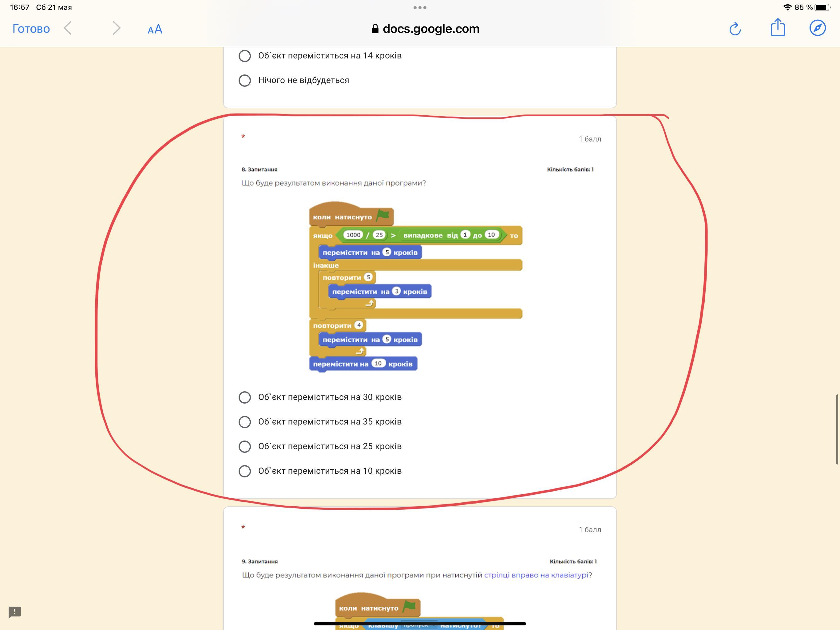Select answer 'переміститься на 35 кроків'
This screenshot has height=630, width=840.
(x=244, y=422)
